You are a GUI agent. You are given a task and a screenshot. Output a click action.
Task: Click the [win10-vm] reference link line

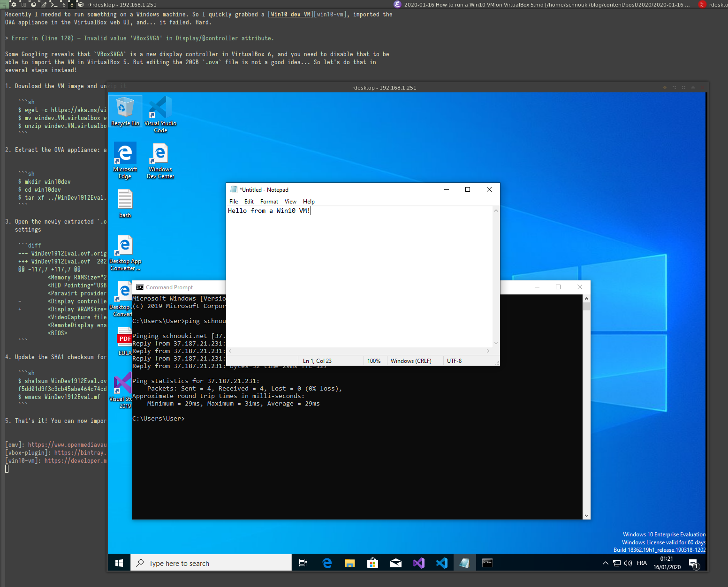56,461
